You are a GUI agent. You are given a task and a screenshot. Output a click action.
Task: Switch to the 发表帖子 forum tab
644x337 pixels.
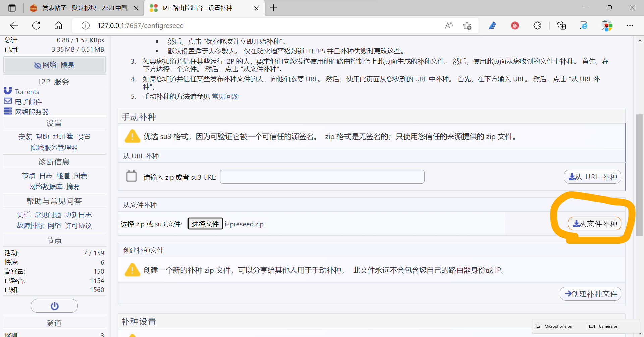coord(84,8)
